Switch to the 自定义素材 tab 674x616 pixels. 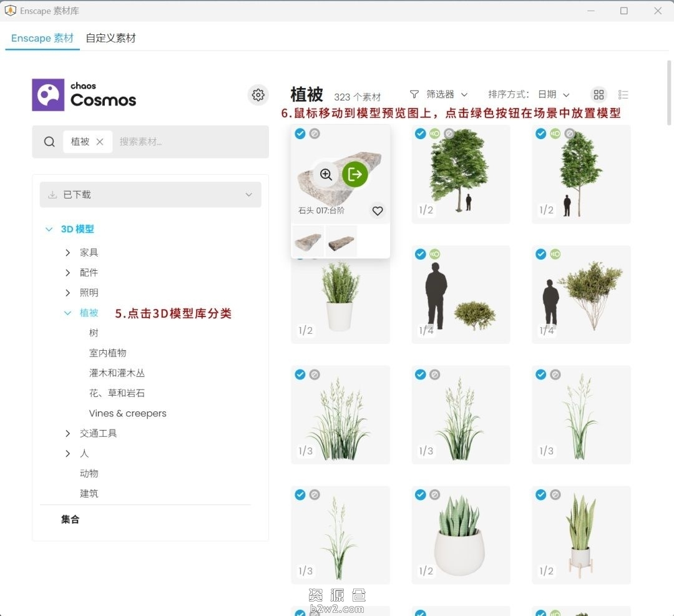click(110, 38)
